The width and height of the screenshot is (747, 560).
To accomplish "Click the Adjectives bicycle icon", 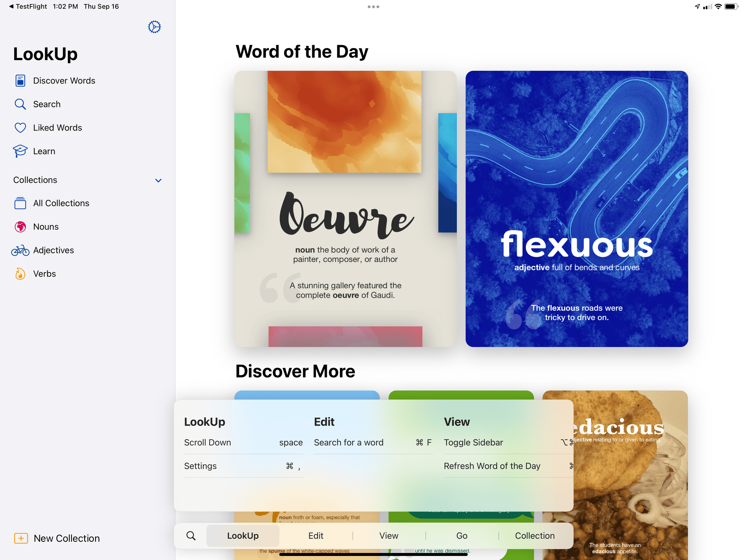I will [20, 250].
